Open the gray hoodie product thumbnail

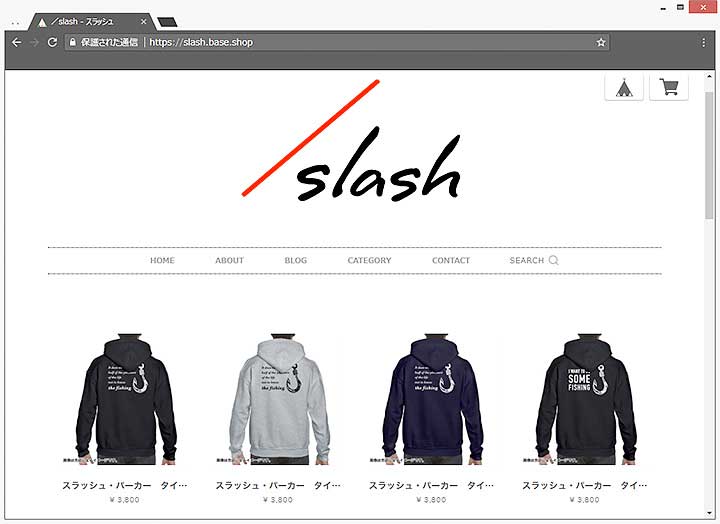click(279, 399)
